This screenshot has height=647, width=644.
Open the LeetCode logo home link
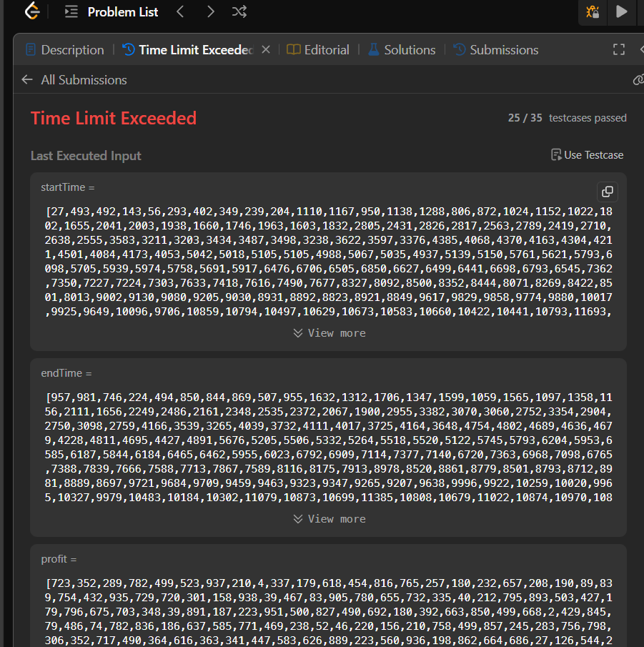pyautogui.click(x=32, y=11)
